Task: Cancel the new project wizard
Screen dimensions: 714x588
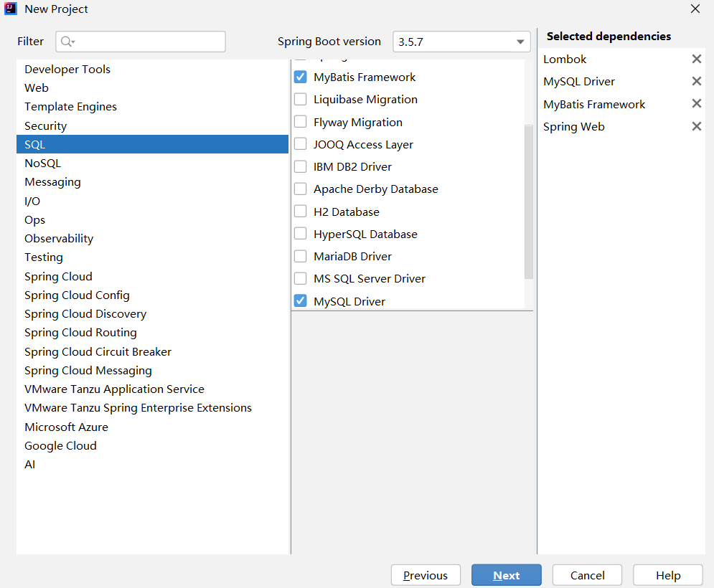Action: (588, 575)
